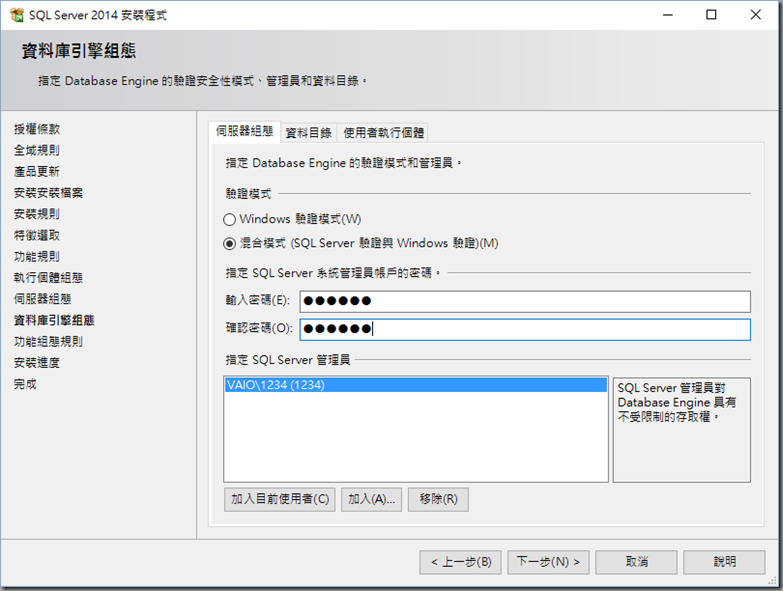Click 產品更新 step in sidebar
Screen dimensions: 783x591
pyautogui.click(x=37, y=172)
